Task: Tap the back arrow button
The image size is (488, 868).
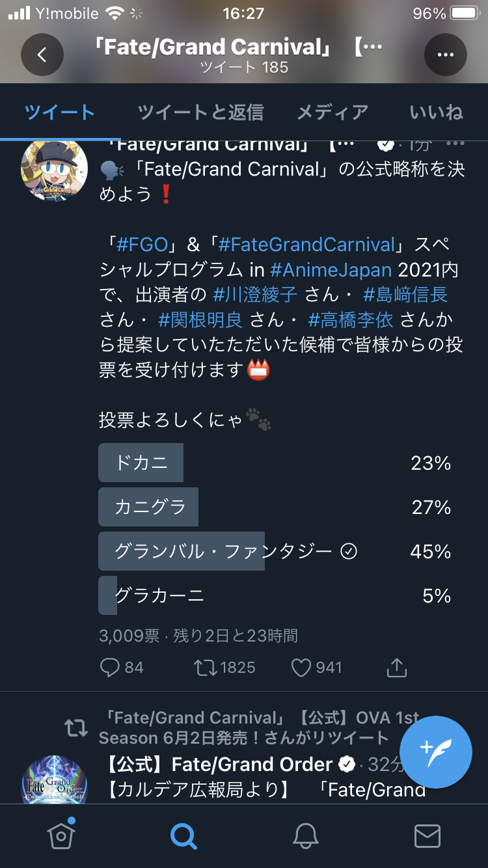Action: (x=42, y=55)
